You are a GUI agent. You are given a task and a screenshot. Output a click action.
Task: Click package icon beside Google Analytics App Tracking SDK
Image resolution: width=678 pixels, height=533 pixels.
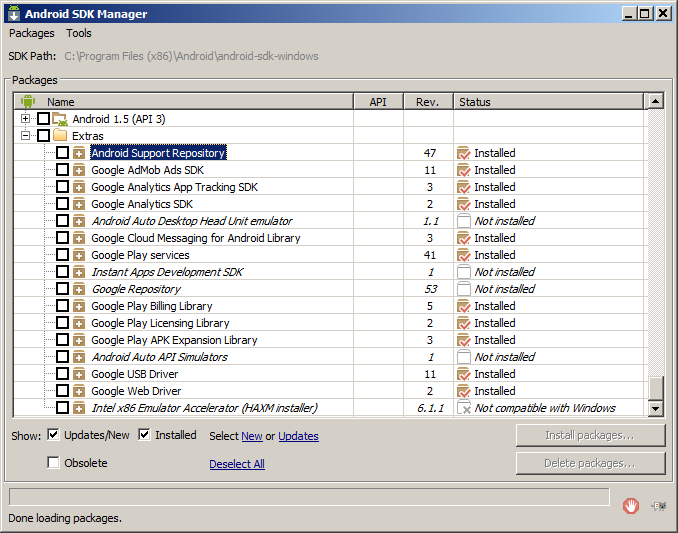tap(79, 187)
